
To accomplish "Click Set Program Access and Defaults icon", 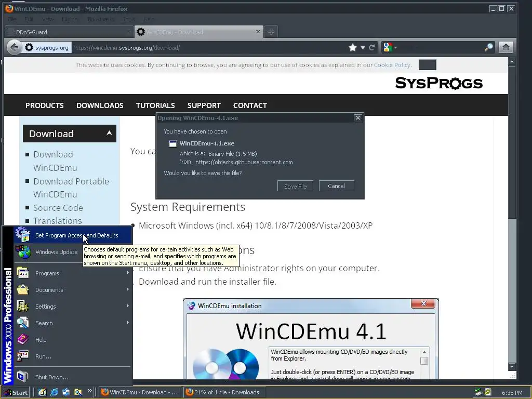I will pyautogui.click(x=22, y=235).
